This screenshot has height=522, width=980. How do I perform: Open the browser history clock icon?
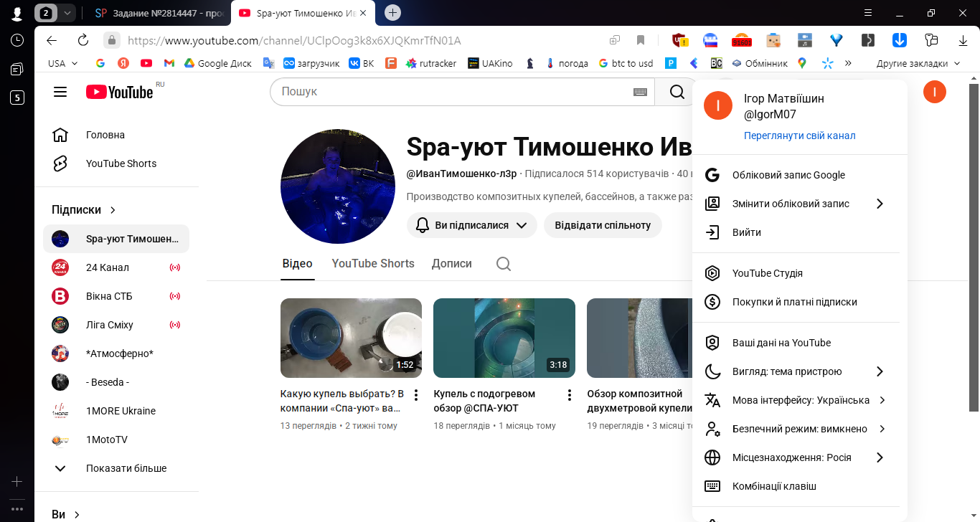point(17,40)
